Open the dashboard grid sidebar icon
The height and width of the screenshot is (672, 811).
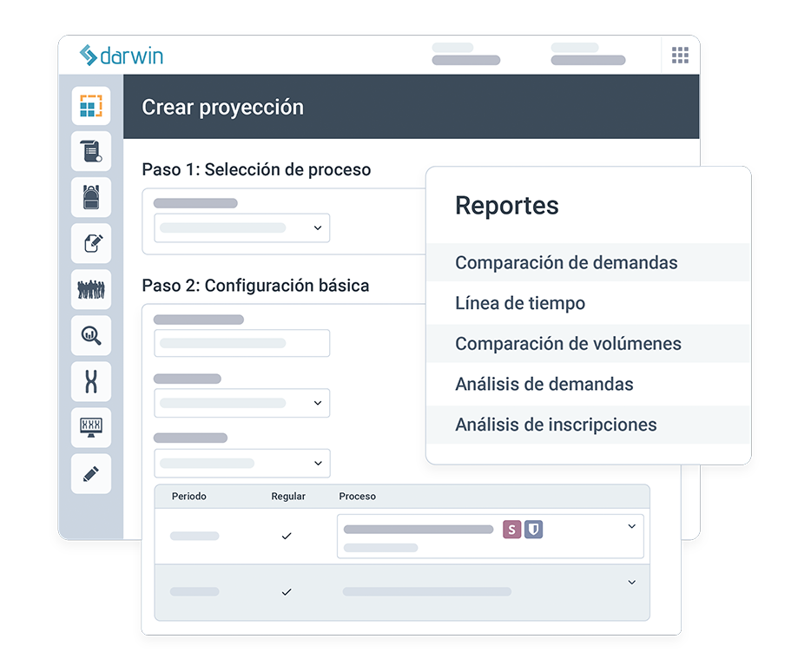(91, 106)
